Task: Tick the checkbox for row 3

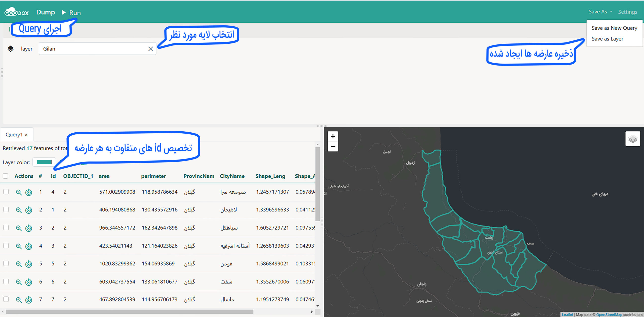Action: click(x=6, y=228)
